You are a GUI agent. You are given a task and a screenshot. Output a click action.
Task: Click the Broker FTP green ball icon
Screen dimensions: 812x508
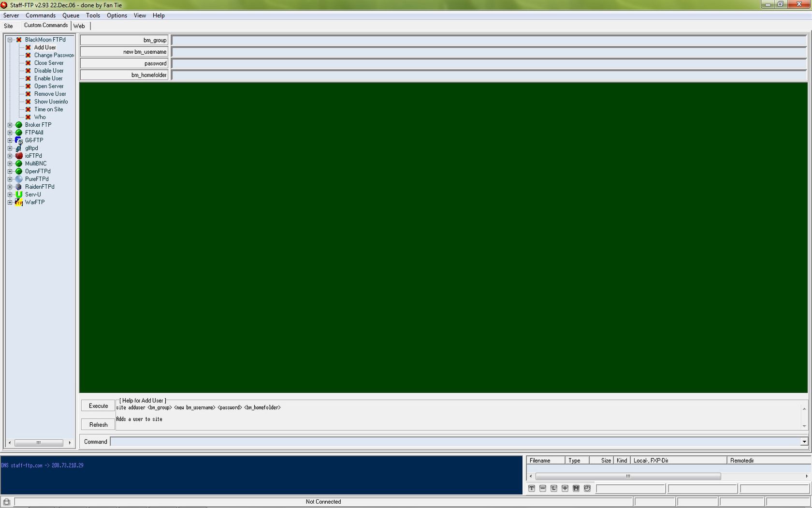click(x=19, y=125)
